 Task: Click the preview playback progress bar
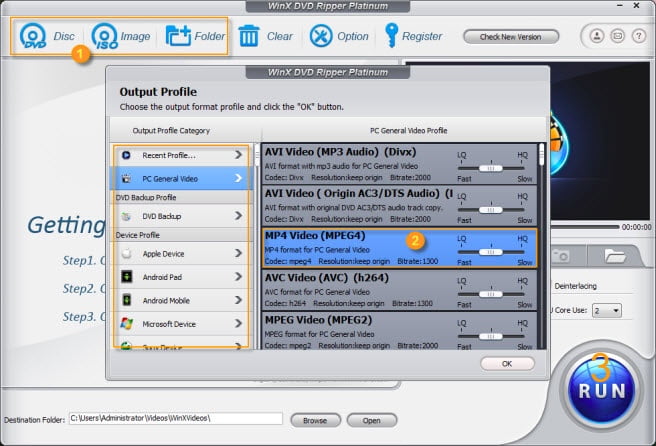coord(584,227)
